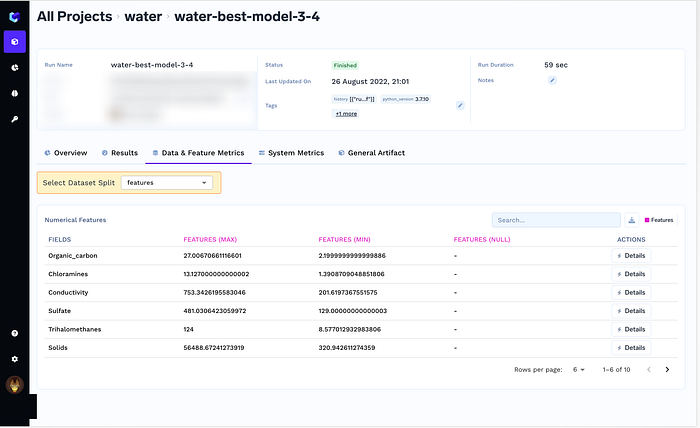Select the Sulfate field name
700x428 pixels.
tap(59, 311)
